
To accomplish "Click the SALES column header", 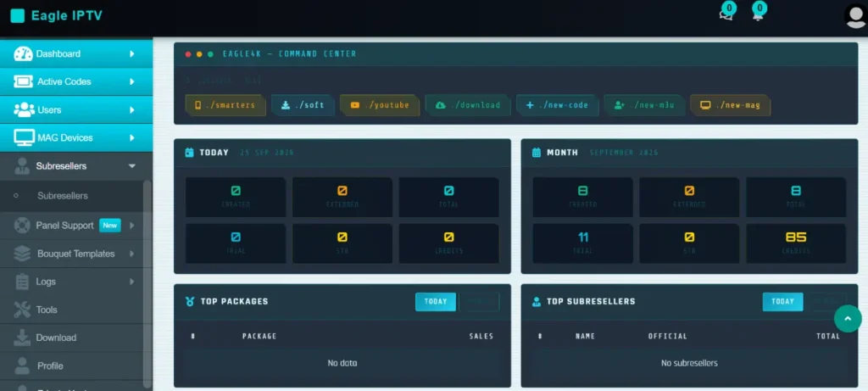I will point(481,336).
